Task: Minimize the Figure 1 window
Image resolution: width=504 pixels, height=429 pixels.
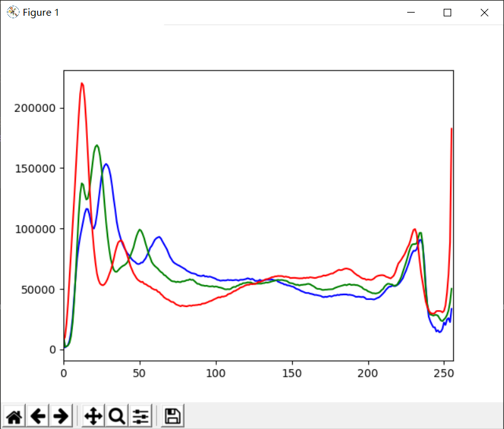Action: 411,12
